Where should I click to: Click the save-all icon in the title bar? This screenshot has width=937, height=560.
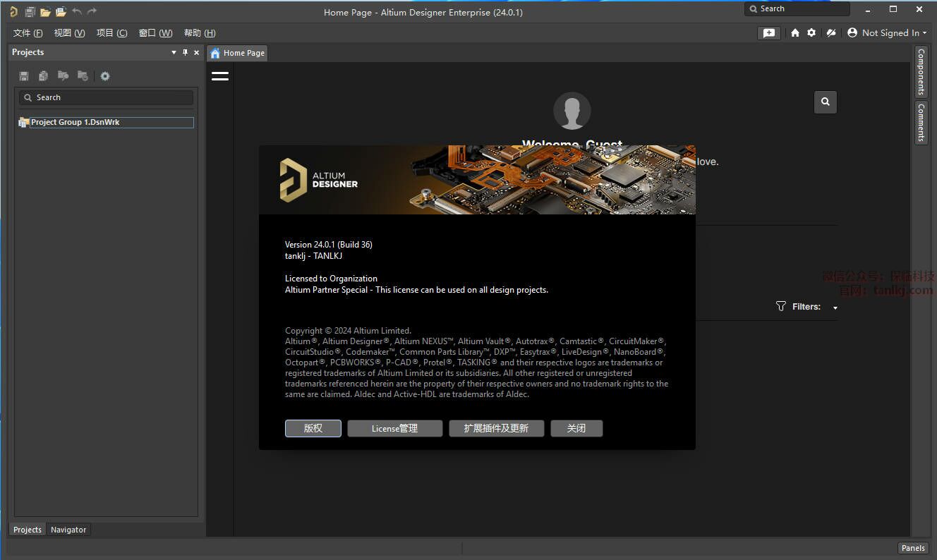pyautogui.click(x=30, y=11)
